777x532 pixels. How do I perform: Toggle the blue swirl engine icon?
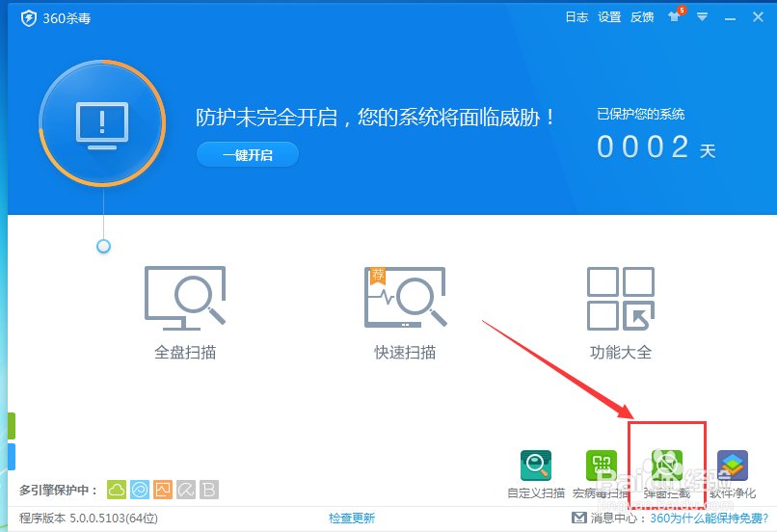140,490
